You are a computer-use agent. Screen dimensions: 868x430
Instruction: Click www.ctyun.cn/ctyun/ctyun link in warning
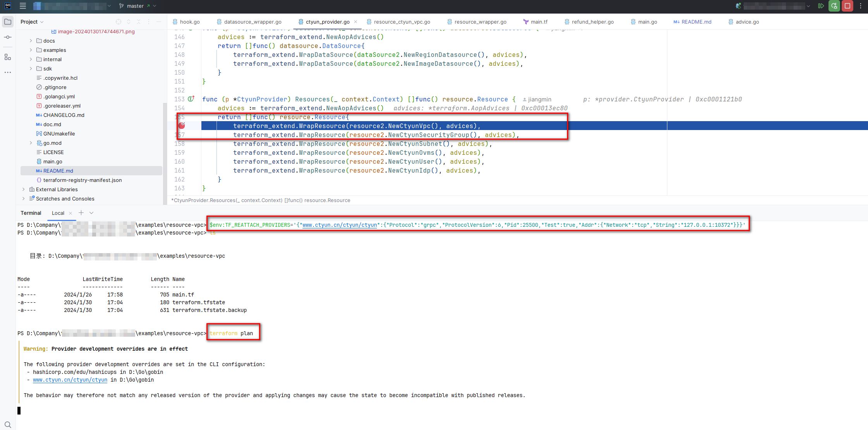[x=70, y=380]
